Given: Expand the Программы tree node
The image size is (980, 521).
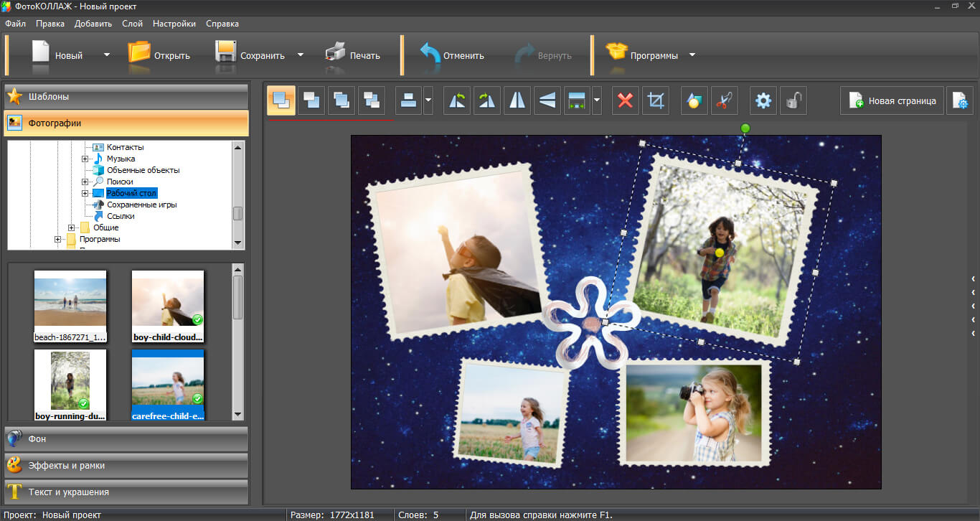Looking at the screenshot, I should (x=57, y=239).
